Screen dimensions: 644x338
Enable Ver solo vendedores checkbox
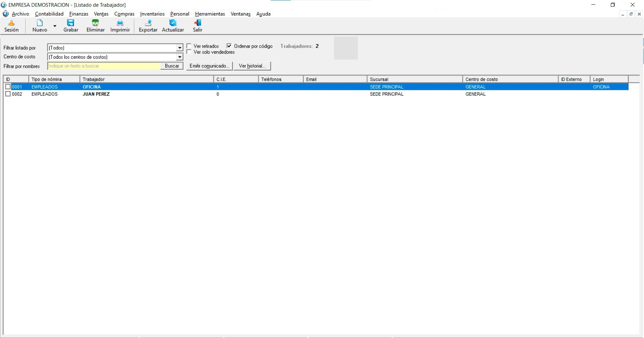(189, 52)
